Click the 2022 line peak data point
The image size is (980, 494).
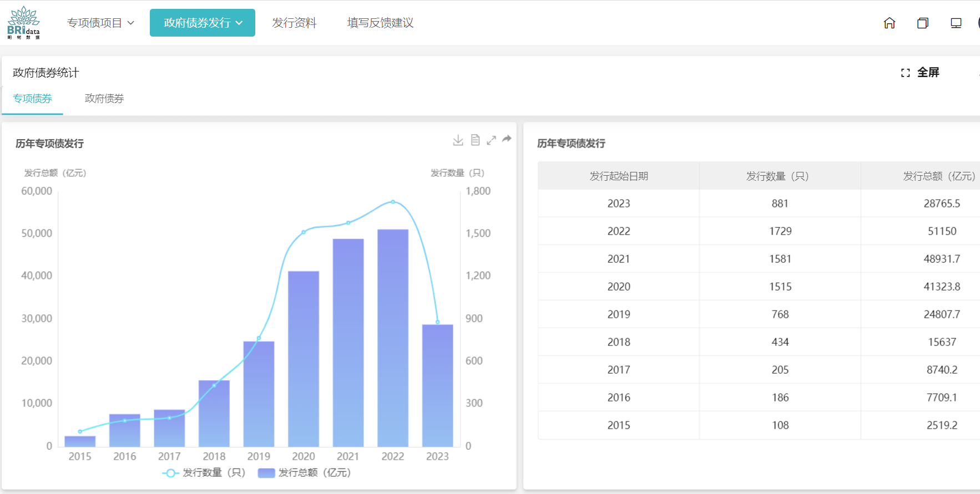393,202
